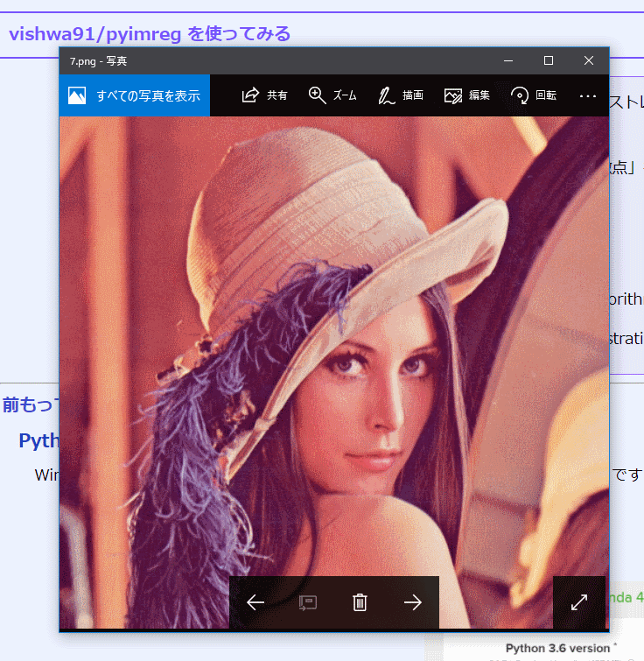Open the vishwa91/pyimreg heading link

point(149,34)
